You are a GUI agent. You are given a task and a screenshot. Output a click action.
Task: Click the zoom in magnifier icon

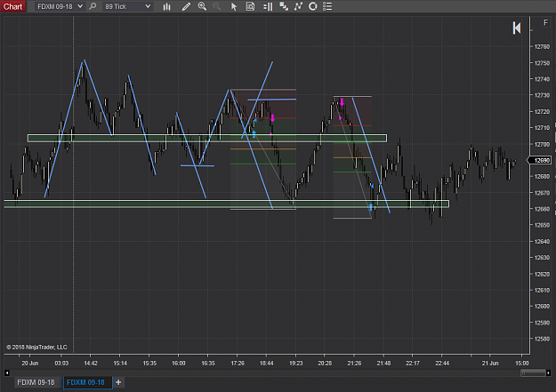[202, 6]
